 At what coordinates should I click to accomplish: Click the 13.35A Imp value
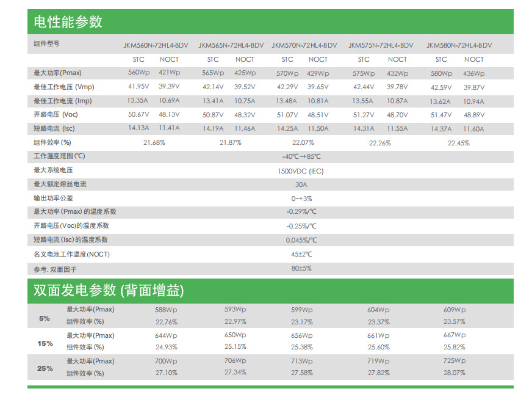click(x=137, y=101)
